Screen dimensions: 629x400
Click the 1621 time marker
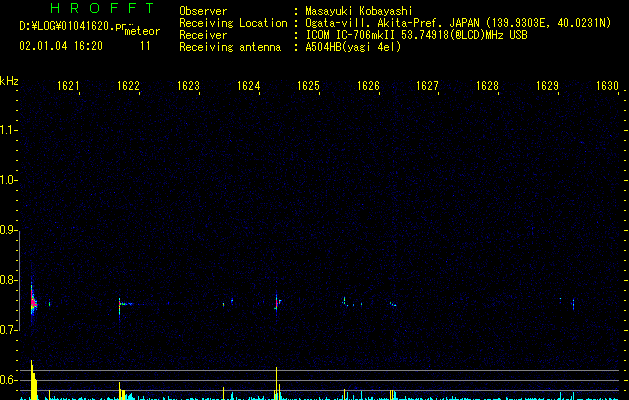pos(68,85)
